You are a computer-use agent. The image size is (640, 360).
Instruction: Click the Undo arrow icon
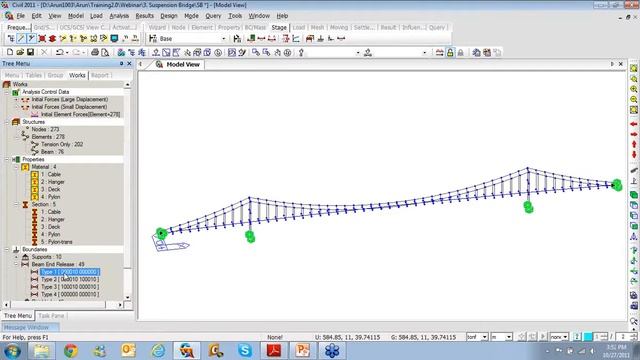coord(60,53)
